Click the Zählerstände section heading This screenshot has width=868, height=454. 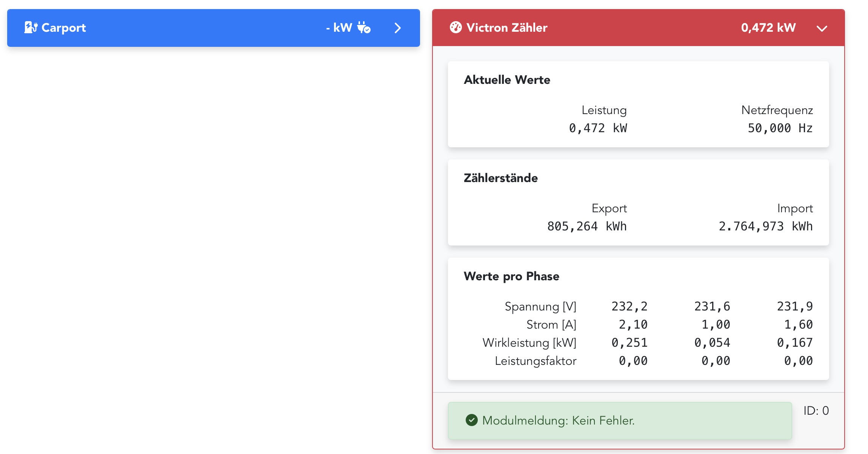500,178
